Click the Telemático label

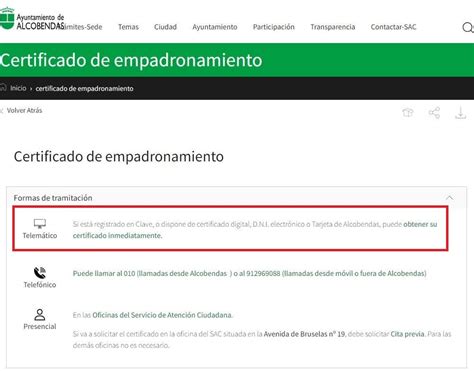(x=40, y=235)
